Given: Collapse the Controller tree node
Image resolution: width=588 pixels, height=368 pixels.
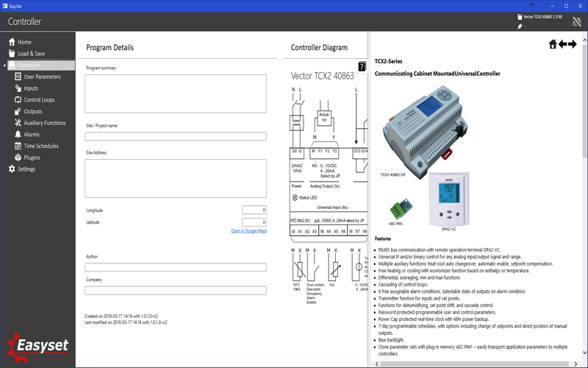Looking at the screenshot, I should (4, 66).
